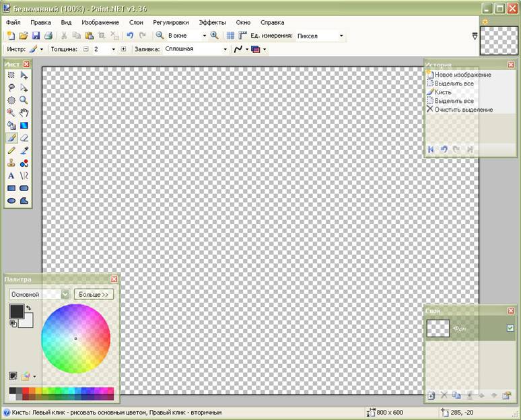Open the antialiasing mode dropdown arrow
The height and width of the screenshot is (420, 521).
[247, 49]
